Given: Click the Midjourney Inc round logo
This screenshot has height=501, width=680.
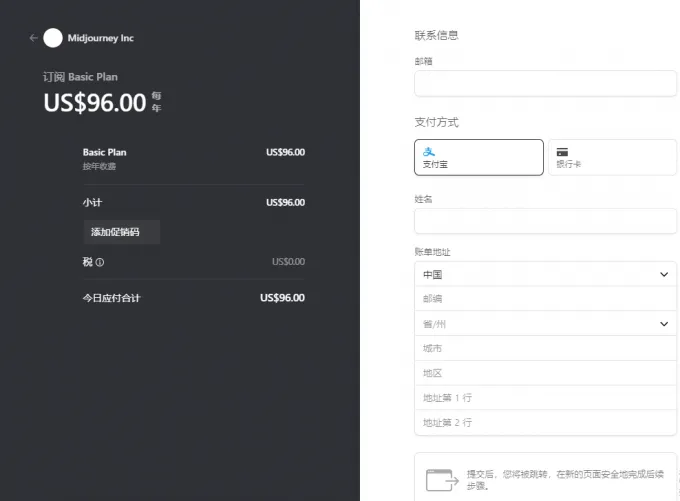Looking at the screenshot, I should 53,38.
